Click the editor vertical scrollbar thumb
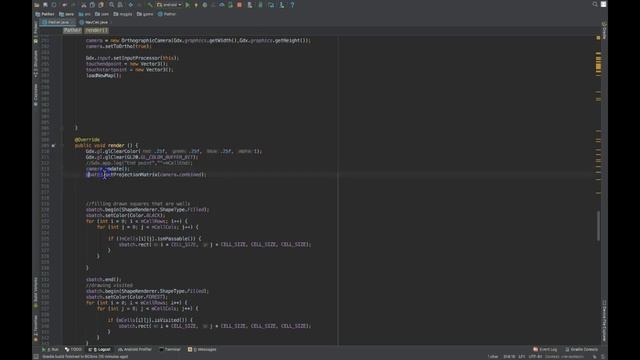640x360 pixels. tap(598, 226)
